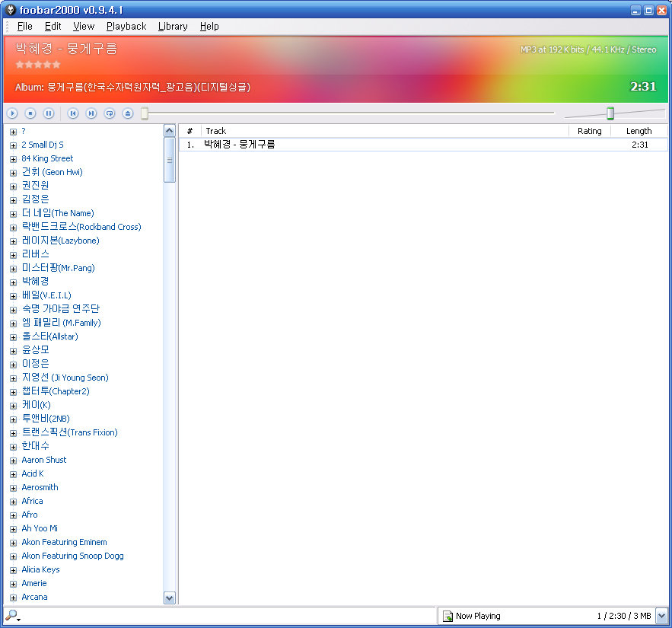Viewport: 672px width, 628px height.
Task: Expand the Alicia Keys node
Action: pyautogui.click(x=13, y=570)
